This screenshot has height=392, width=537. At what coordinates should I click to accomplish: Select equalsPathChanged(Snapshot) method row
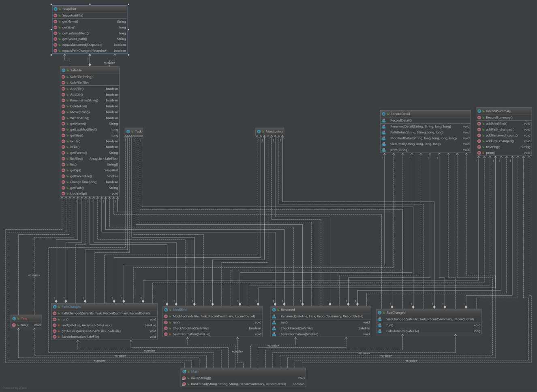point(90,51)
